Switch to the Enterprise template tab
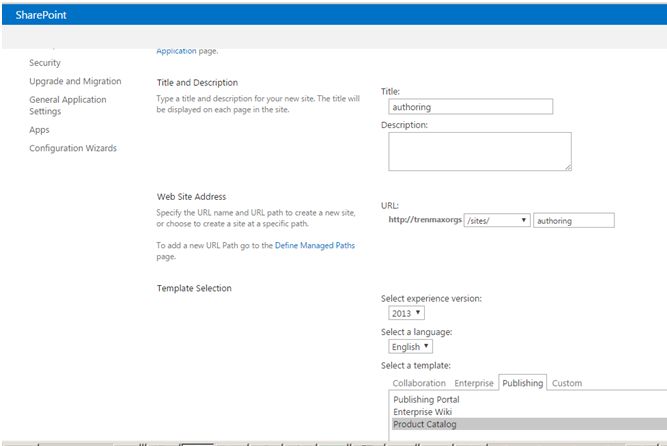Viewport: 667px width, 446px height. pyautogui.click(x=474, y=383)
